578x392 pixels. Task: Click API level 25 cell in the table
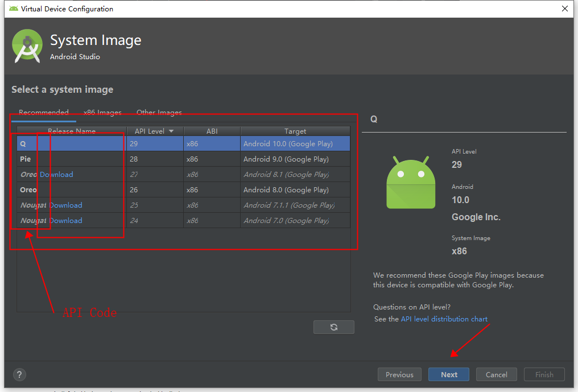pyautogui.click(x=155, y=205)
